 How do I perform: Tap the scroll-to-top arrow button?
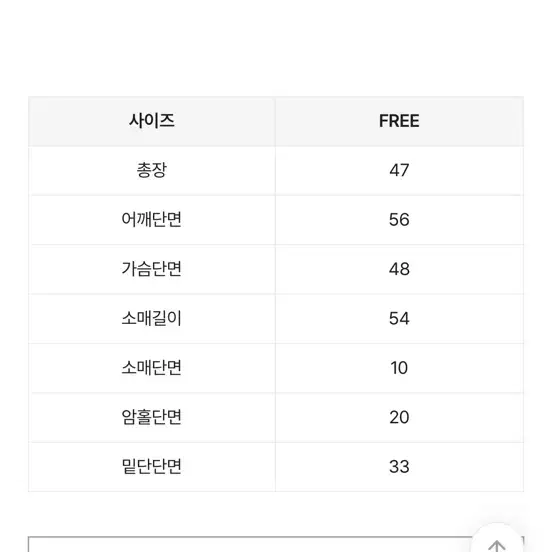point(497,540)
